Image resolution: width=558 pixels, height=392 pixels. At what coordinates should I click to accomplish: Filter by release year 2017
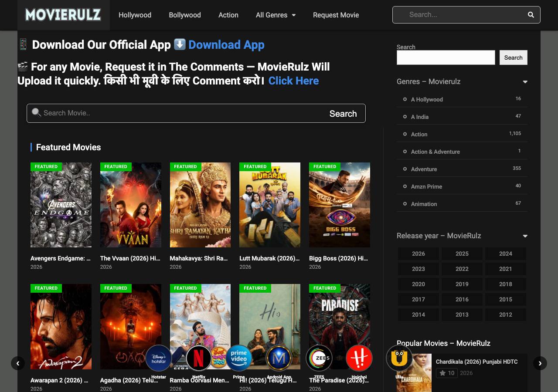pos(418,299)
